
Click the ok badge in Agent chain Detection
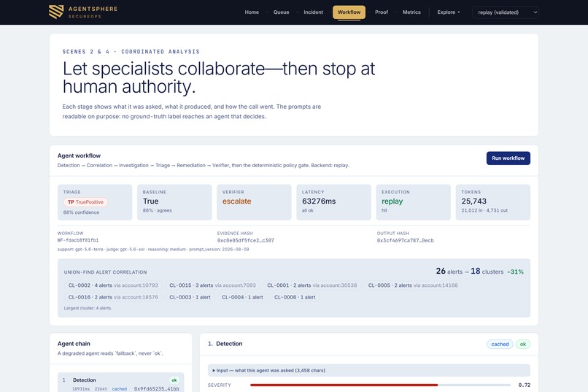pyautogui.click(x=174, y=380)
